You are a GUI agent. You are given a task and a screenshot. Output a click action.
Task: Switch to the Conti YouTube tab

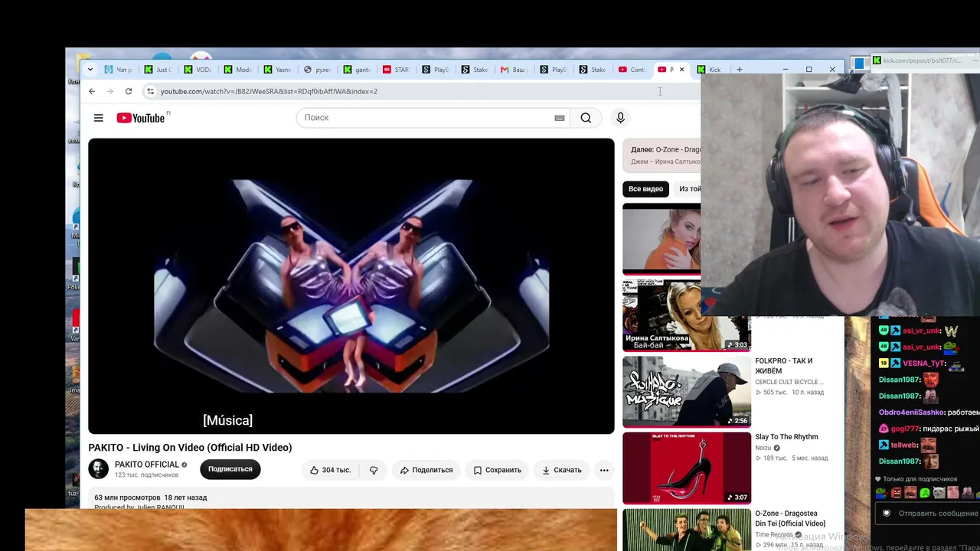pos(633,70)
